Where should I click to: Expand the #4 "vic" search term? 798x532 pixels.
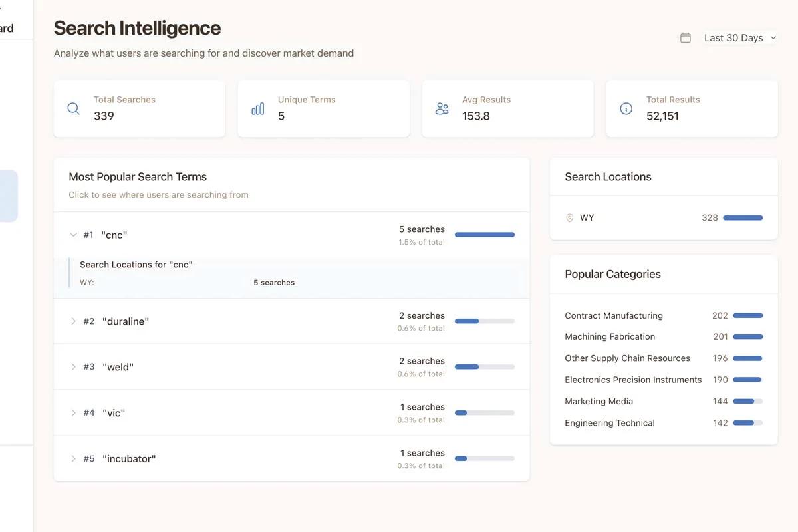[x=74, y=413]
